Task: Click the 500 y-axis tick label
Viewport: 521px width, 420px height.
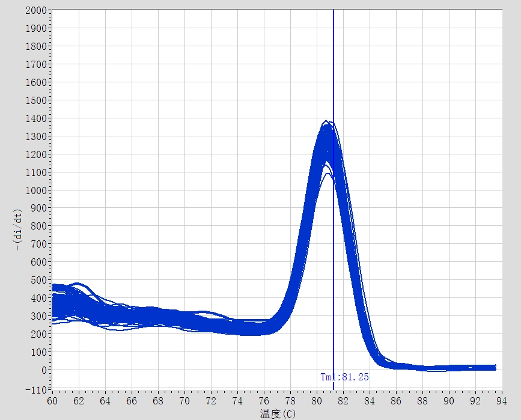Action: [40, 281]
